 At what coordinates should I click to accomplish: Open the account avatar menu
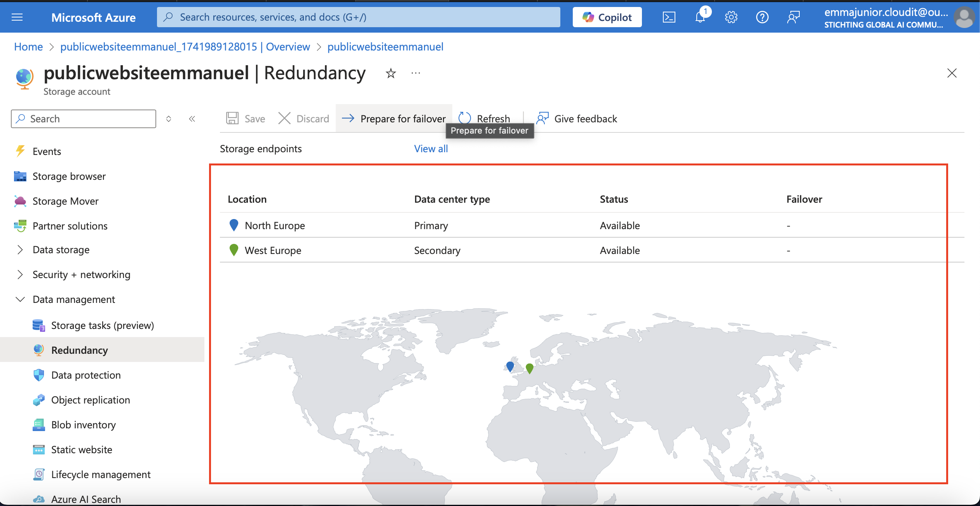pyautogui.click(x=964, y=17)
